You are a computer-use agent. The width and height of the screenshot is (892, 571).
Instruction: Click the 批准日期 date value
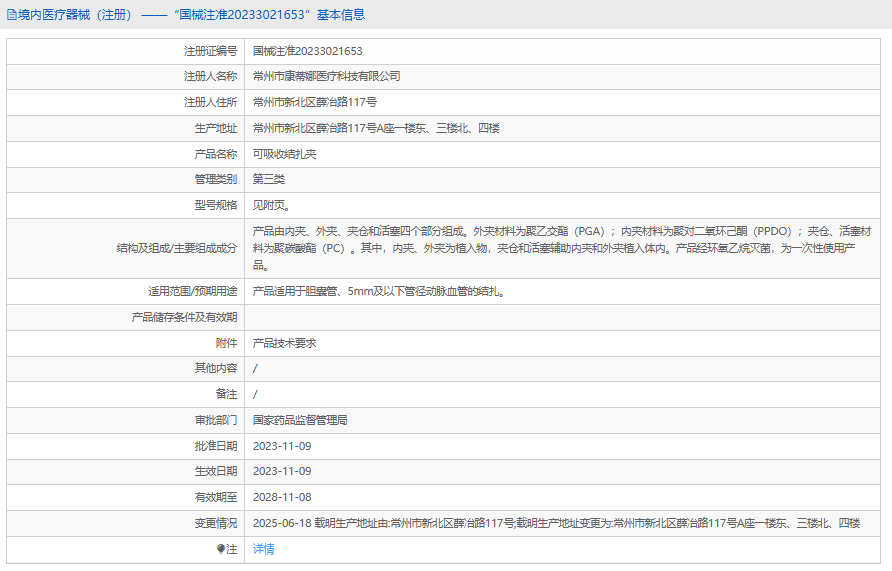click(282, 446)
